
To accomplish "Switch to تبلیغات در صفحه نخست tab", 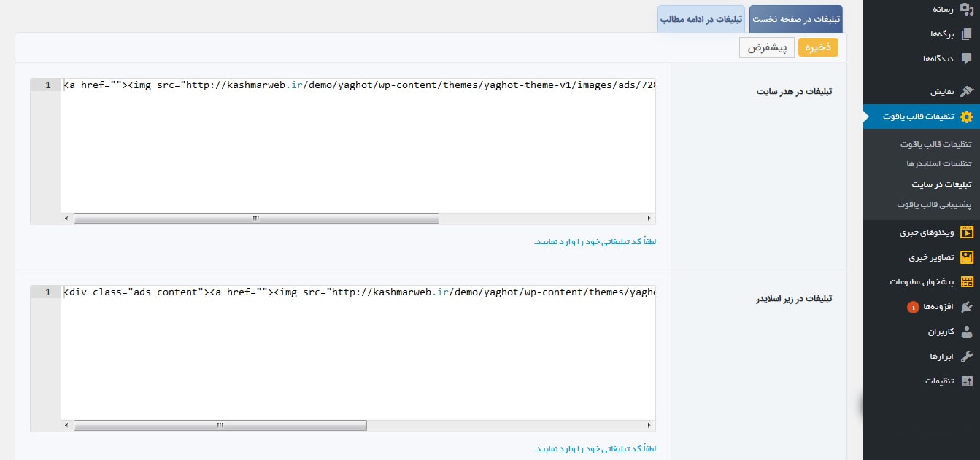I will coord(796,20).
